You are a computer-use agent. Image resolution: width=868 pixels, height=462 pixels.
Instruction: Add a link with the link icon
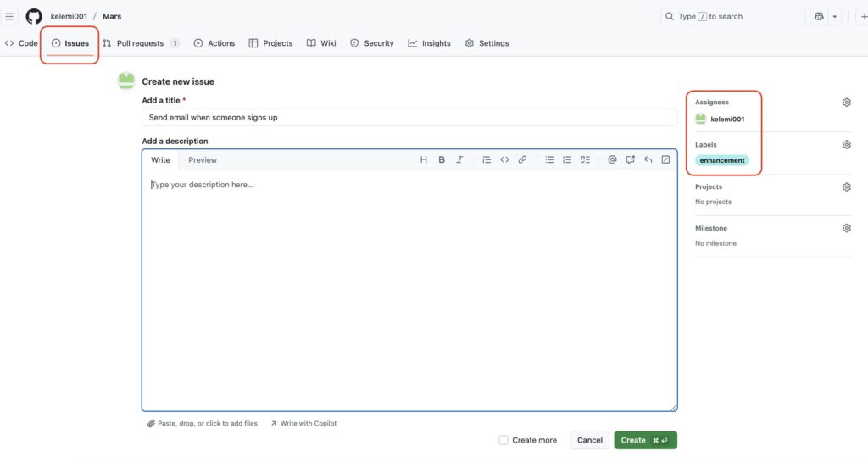(522, 159)
